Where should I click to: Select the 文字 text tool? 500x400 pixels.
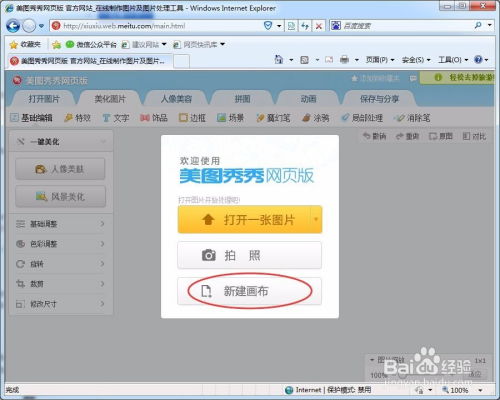[x=115, y=118]
